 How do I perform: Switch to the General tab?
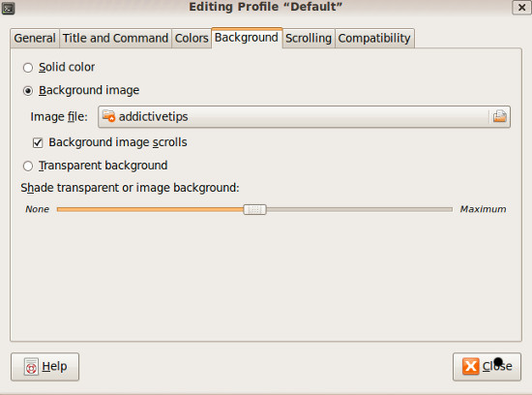35,38
